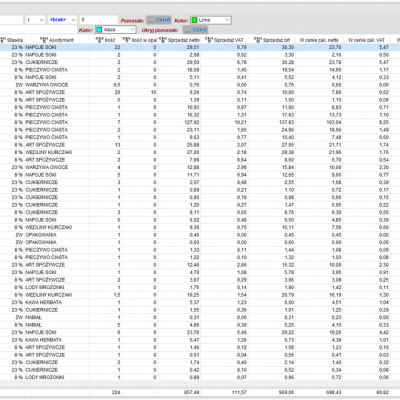Click the sort icon beside Sprzedaż VAT

pyautogui.click(x=209, y=40)
